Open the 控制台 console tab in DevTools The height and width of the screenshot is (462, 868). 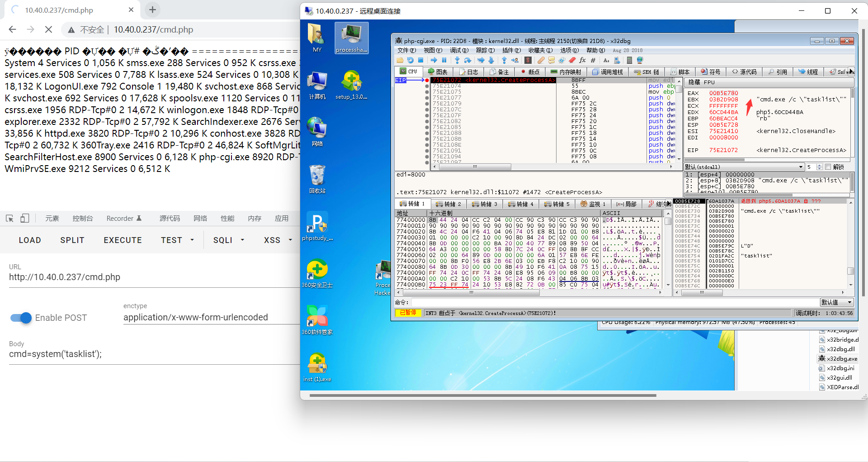click(83, 219)
